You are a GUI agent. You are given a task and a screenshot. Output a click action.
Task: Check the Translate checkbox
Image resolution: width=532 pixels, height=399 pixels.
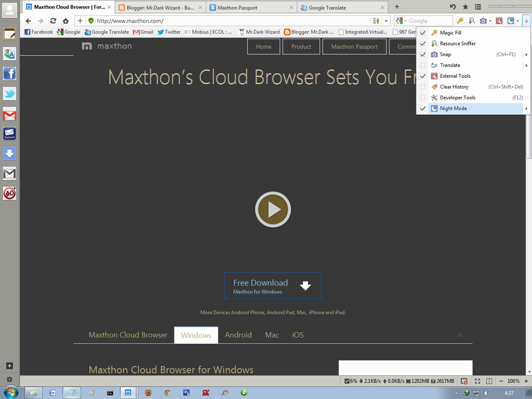423,65
